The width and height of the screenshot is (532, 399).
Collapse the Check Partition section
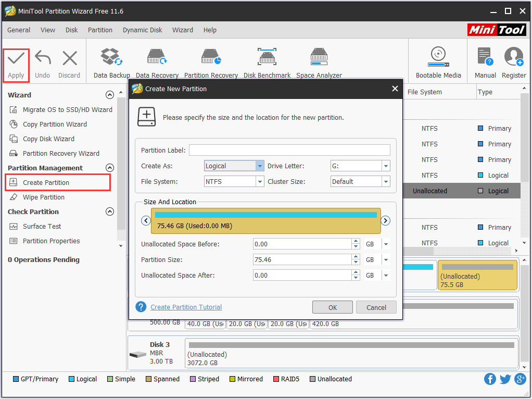[x=110, y=211]
